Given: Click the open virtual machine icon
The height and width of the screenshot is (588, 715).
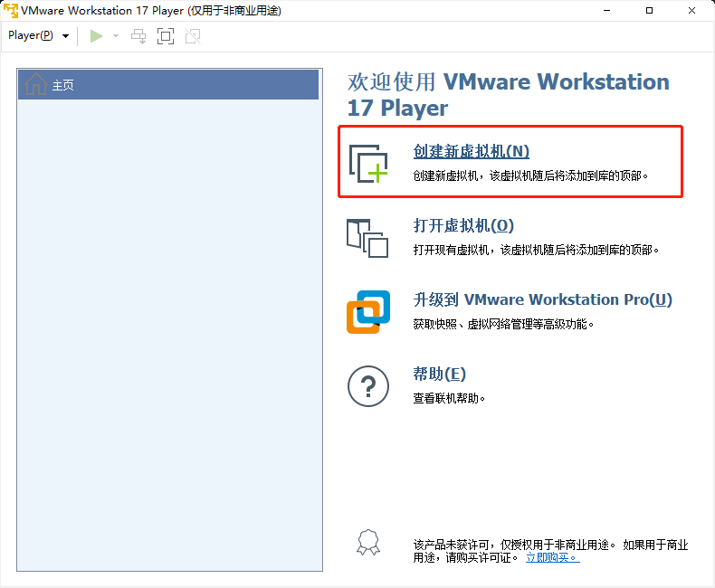Looking at the screenshot, I should tap(367, 239).
